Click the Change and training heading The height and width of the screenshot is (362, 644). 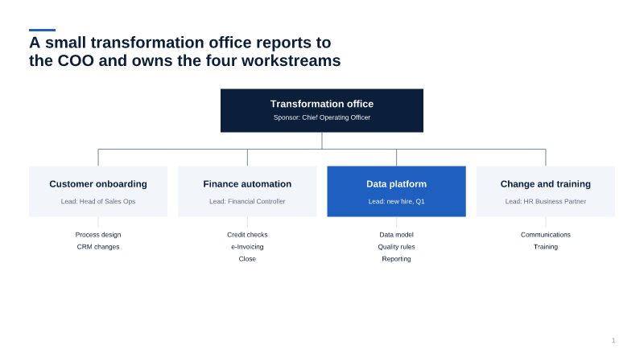tap(546, 184)
